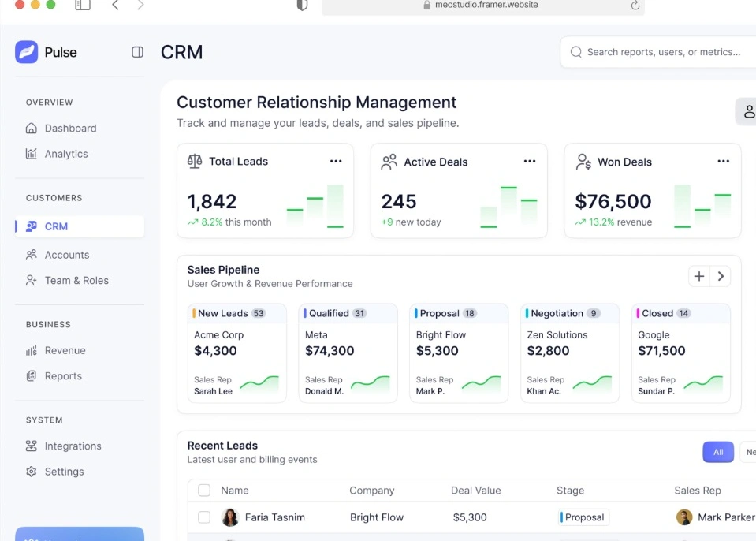Sort by the Stage column header
This screenshot has width=756, height=541.
[x=571, y=491]
